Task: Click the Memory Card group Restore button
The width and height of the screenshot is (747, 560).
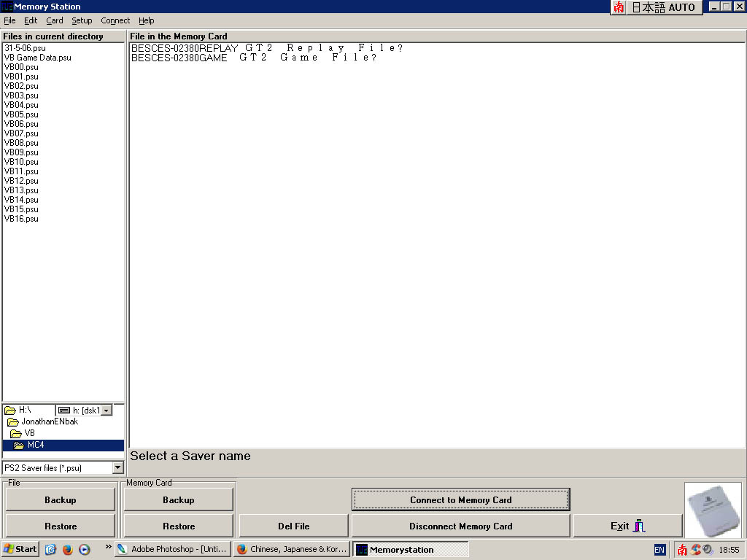Action: [x=179, y=526]
